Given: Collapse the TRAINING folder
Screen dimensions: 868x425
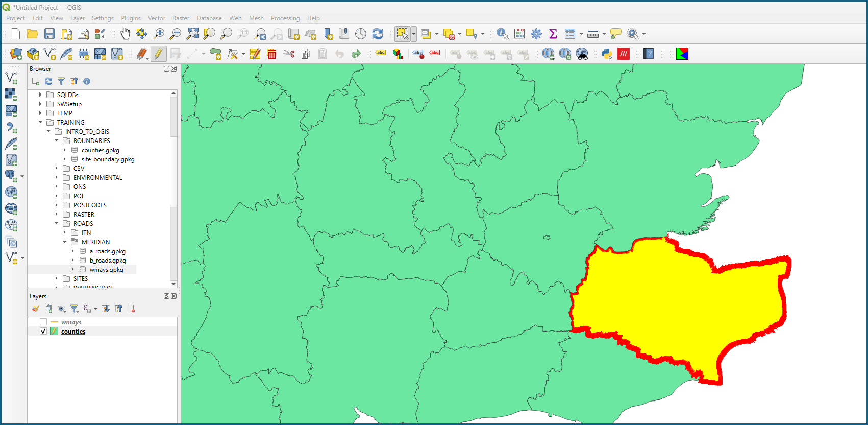Looking at the screenshot, I should (x=40, y=123).
